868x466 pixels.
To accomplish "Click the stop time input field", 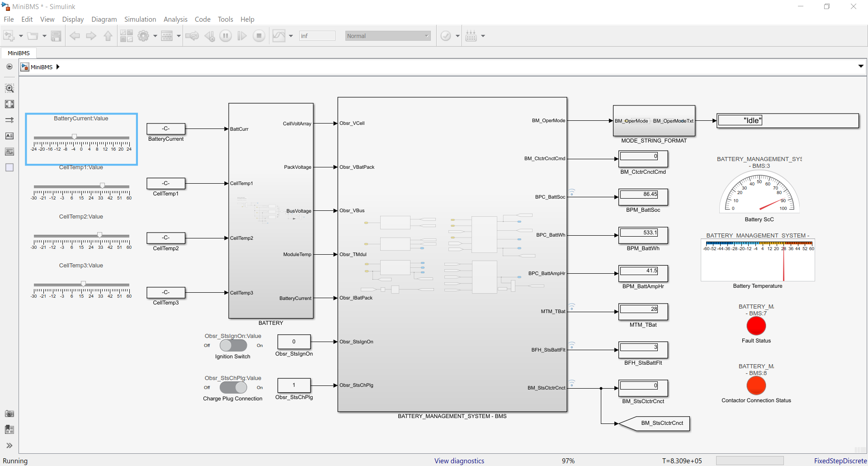I will [317, 36].
